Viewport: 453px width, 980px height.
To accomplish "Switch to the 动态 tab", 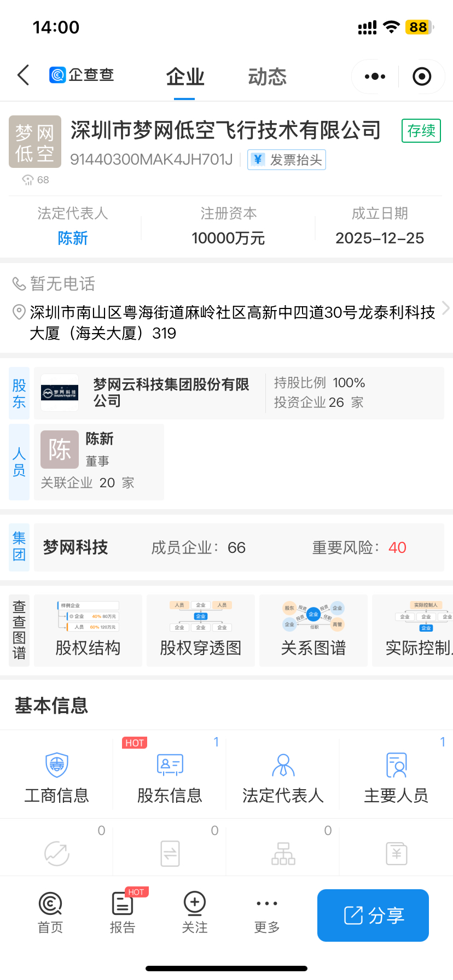I will [267, 77].
